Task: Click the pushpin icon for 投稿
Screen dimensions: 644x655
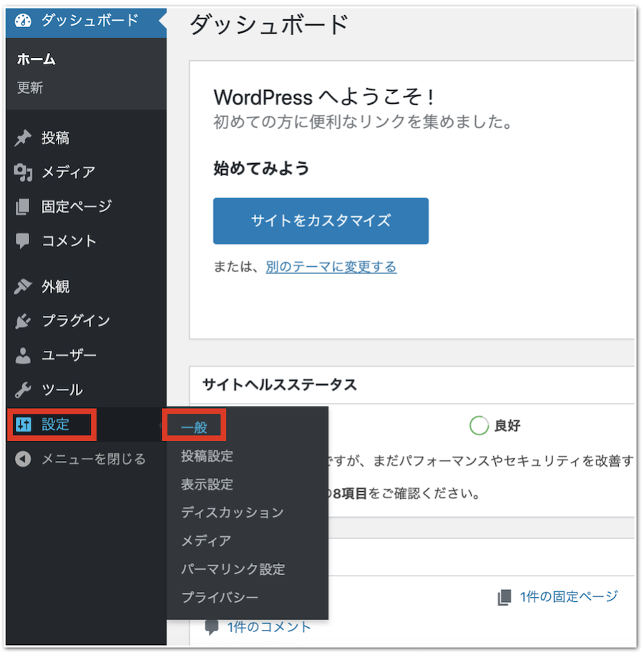Action: [x=24, y=138]
